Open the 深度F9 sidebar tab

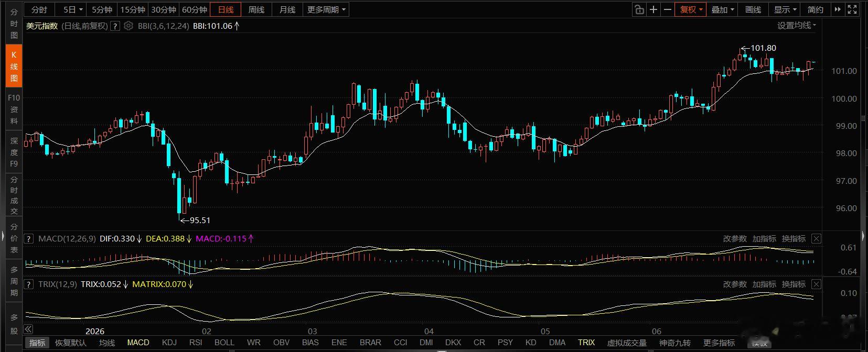[14, 152]
